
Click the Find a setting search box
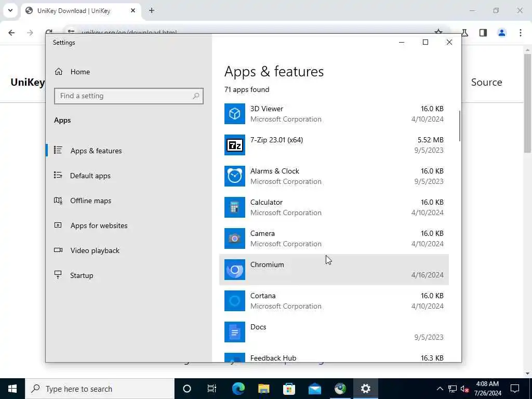(129, 96)
